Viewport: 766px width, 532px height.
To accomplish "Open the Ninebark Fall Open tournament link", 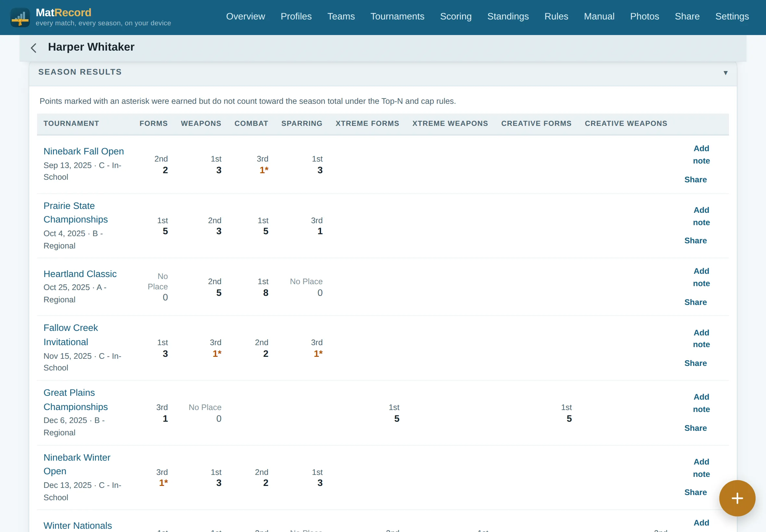I will click(83, 151).
